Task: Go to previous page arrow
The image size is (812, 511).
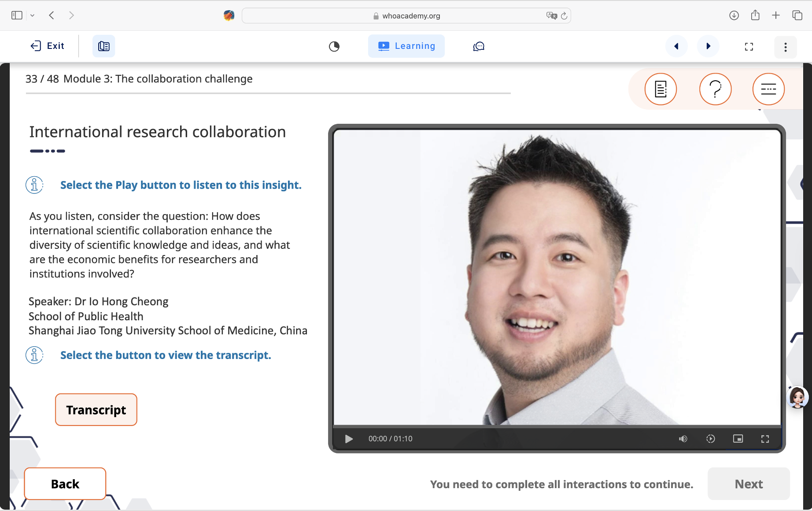Action: pyautogui.click(x=676, y=46)
